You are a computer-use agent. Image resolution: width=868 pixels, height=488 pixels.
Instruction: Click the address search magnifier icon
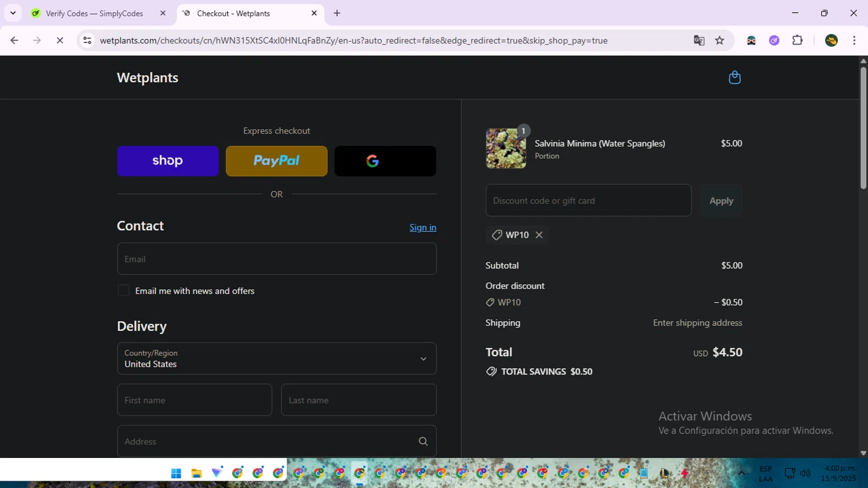tap(423, 442)
